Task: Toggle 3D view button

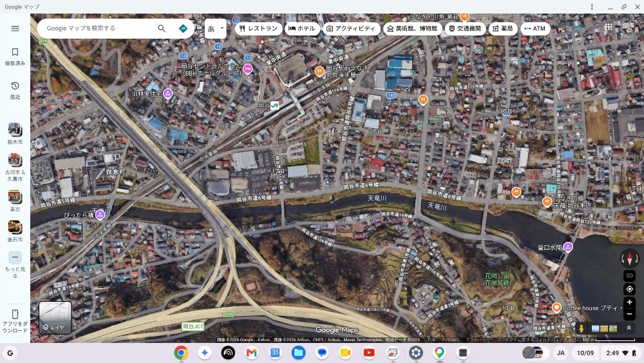Action: [629, 275]
